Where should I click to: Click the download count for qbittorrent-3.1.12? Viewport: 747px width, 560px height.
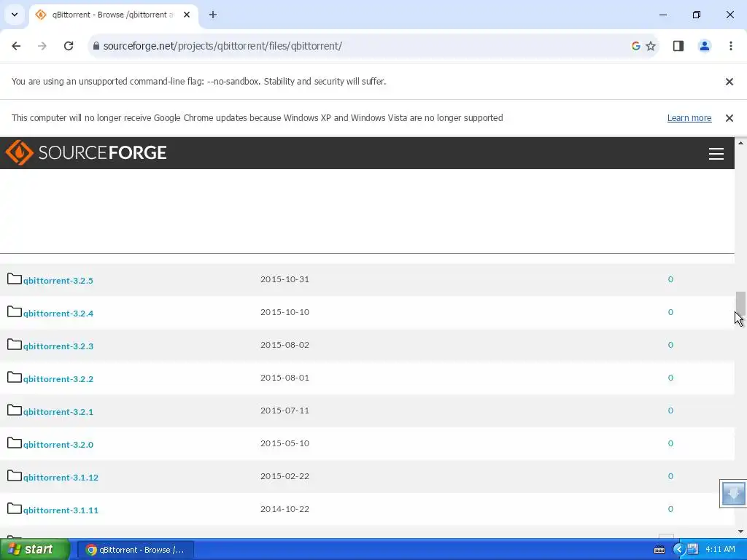pyautogui.click(x=670, y=476)
